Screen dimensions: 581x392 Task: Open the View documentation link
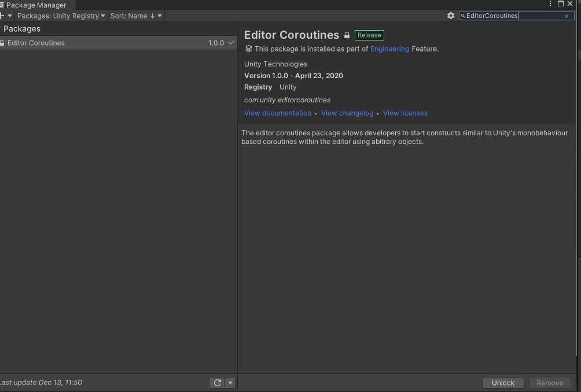click(278, 113)
